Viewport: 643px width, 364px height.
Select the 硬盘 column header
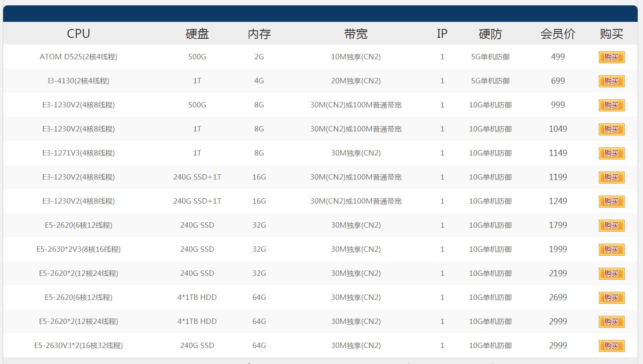click(x=197, y=34)
